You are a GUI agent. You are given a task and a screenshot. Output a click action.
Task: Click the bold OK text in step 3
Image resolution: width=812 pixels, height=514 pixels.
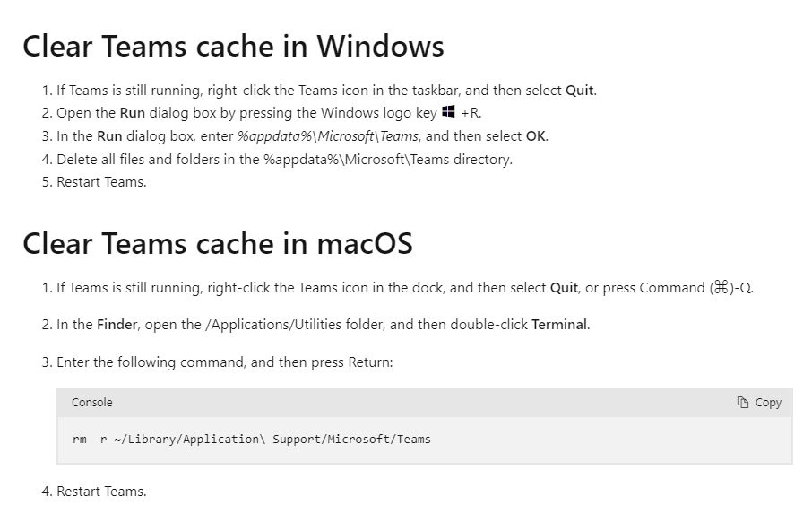pos(535,136)
